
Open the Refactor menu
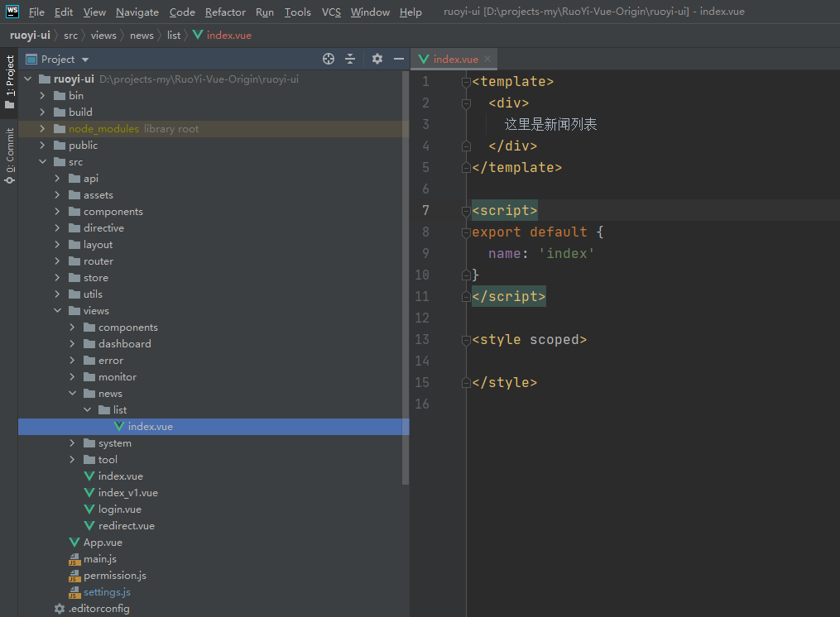[225, 12]
